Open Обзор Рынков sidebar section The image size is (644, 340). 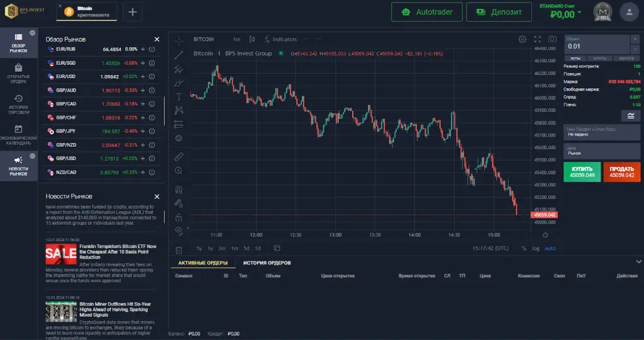tap(18, 43)
